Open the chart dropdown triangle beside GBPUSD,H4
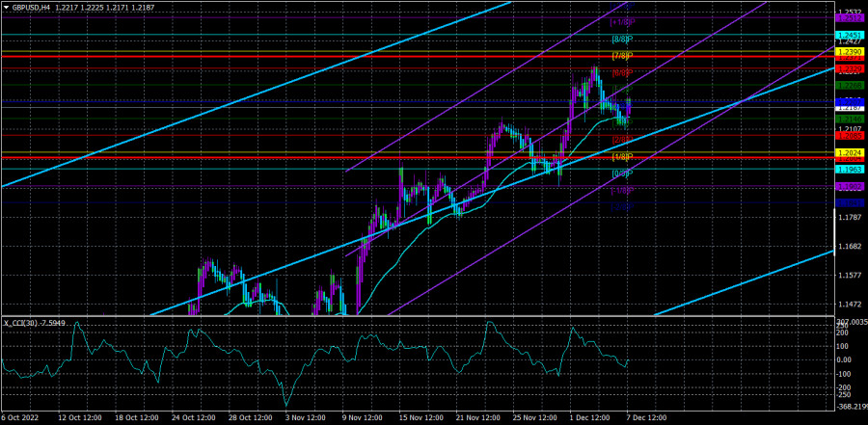 7,6
